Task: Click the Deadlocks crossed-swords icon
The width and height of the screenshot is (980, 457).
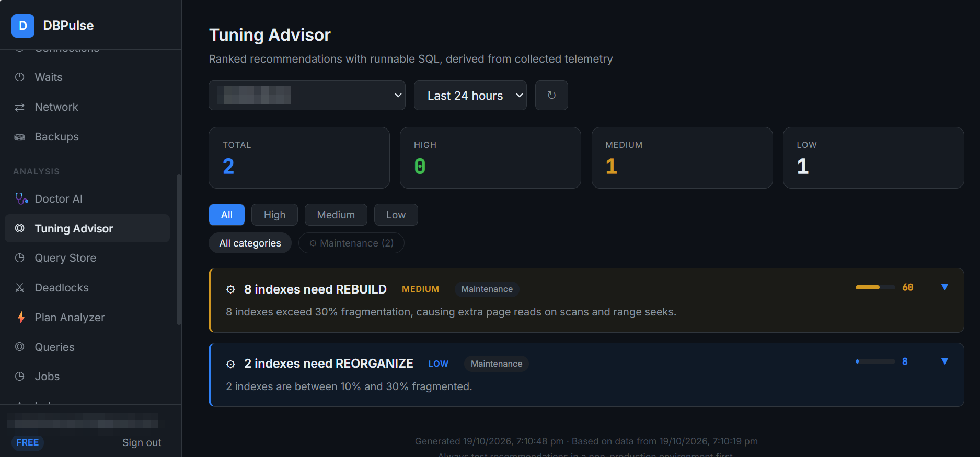Action: pos(20,288)
